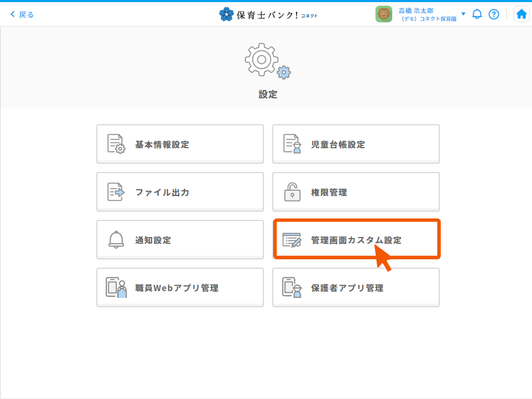Open the user menu dropdown arrow

[x=463, y=14]
